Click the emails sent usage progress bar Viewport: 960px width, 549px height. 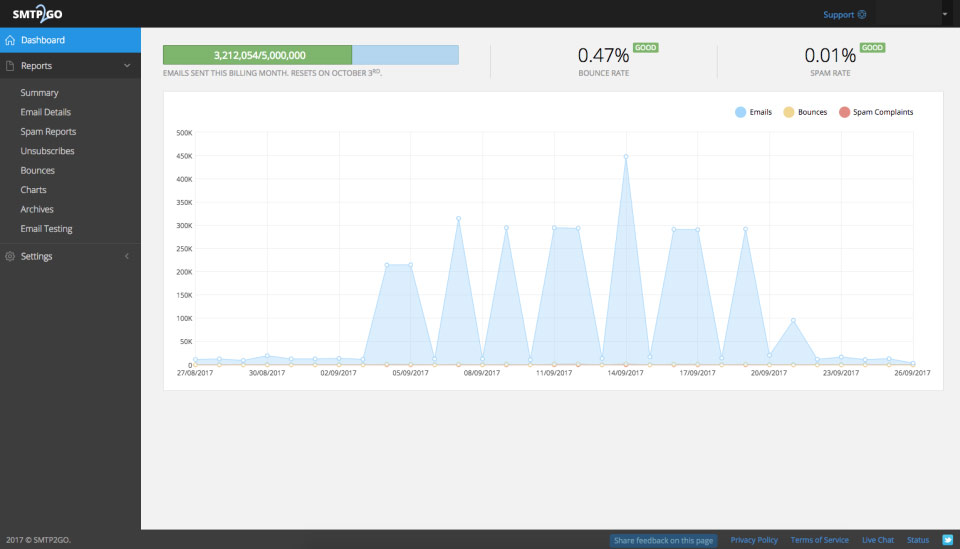[310, 55]
